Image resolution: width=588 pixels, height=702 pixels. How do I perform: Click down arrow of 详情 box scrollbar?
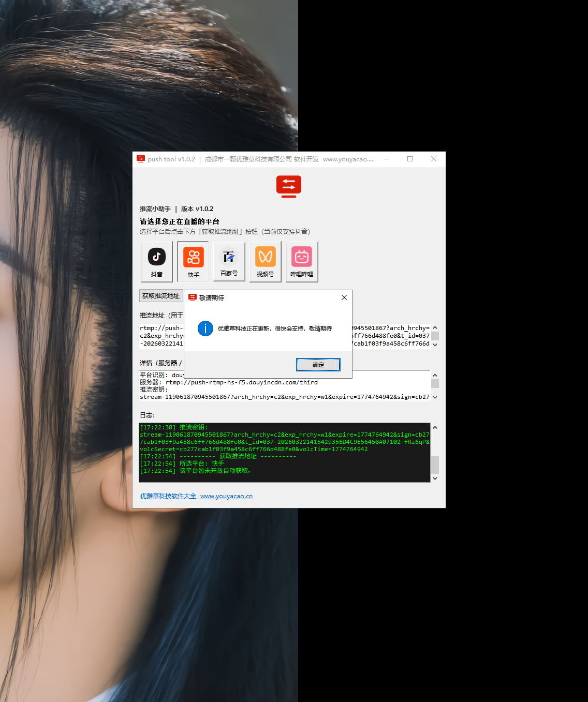coord(435,397)
